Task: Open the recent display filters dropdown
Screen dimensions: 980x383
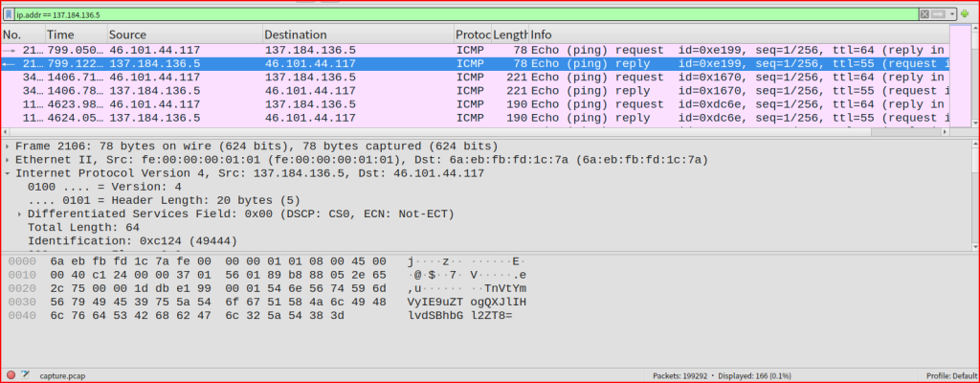Action: point(951,15)
